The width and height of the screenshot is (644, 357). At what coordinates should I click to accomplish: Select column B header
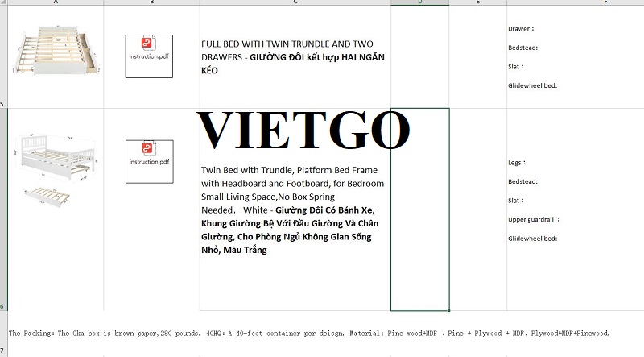tap(151, 2)
